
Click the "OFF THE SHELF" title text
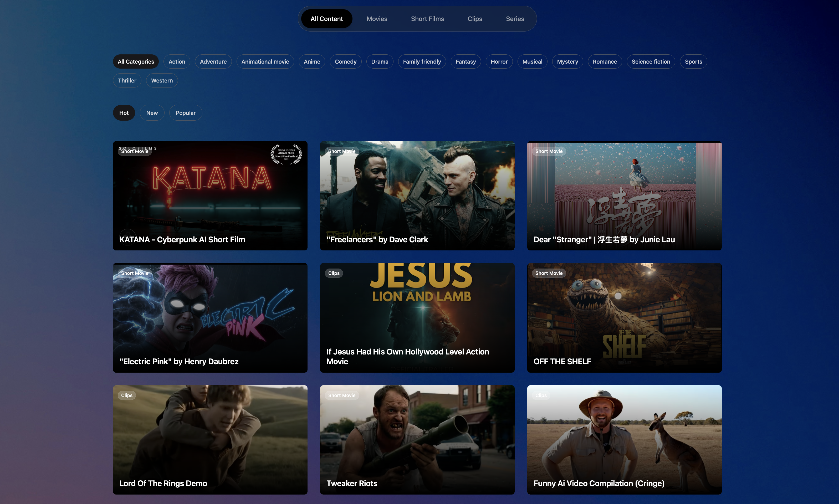562,361
